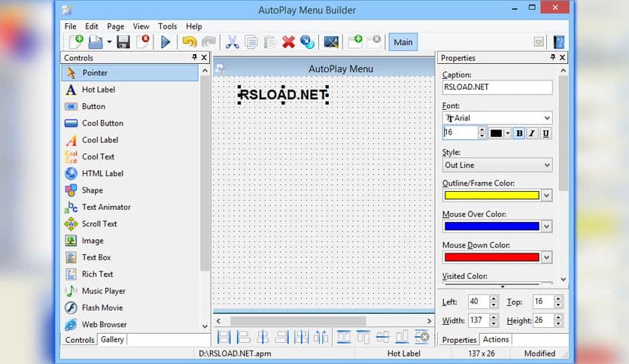Screen dimensions: 629x364
Task: Click the red Mouse Down color swatch
Action: click(492, 257)
